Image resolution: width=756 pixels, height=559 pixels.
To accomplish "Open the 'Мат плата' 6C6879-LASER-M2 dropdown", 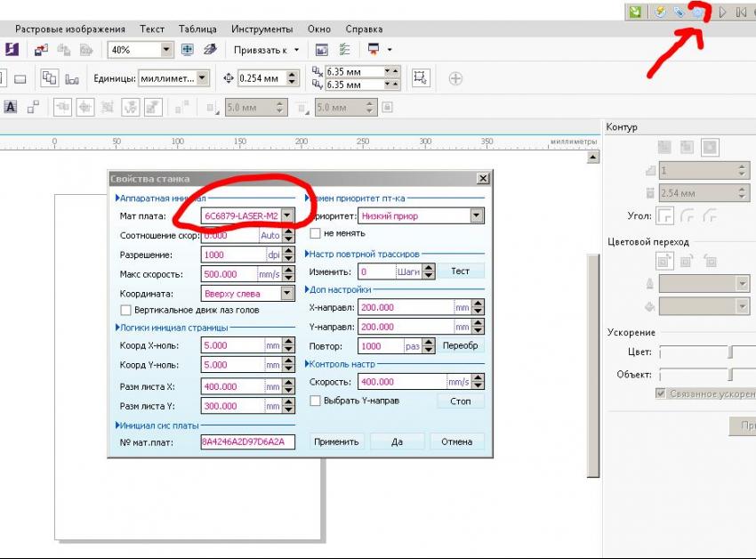I will (287, 215).
